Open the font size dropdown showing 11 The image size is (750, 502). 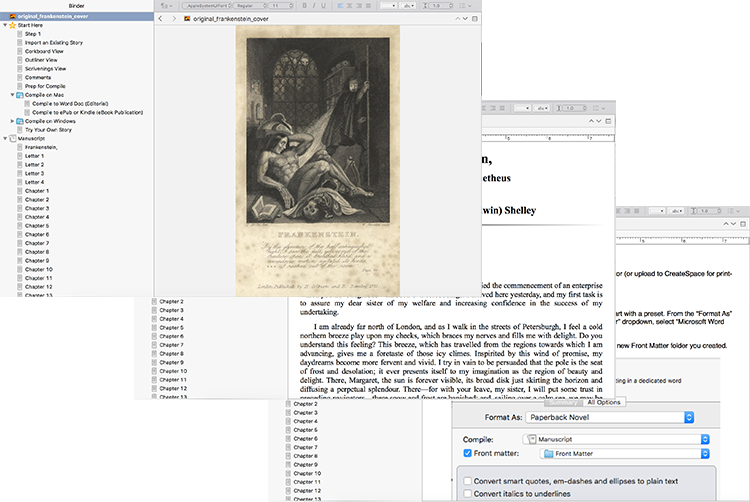pyautogui.click(x=282, y=6)
